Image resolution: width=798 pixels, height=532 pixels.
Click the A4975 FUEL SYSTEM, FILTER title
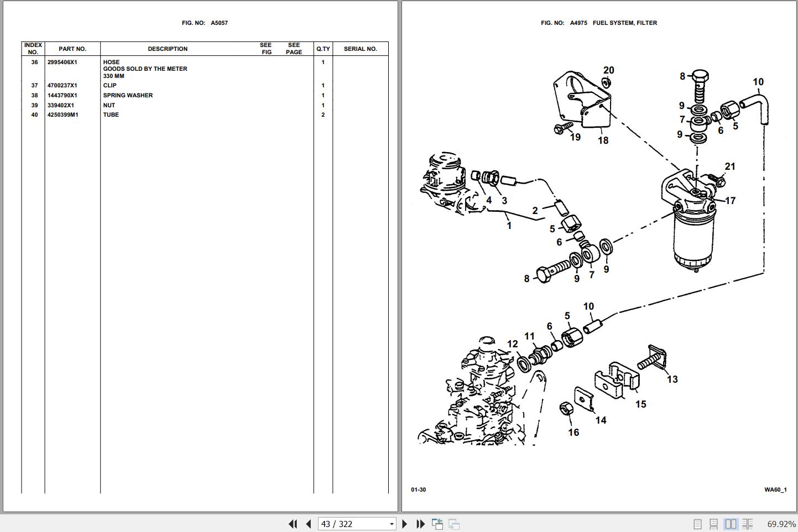click(614, 23)
